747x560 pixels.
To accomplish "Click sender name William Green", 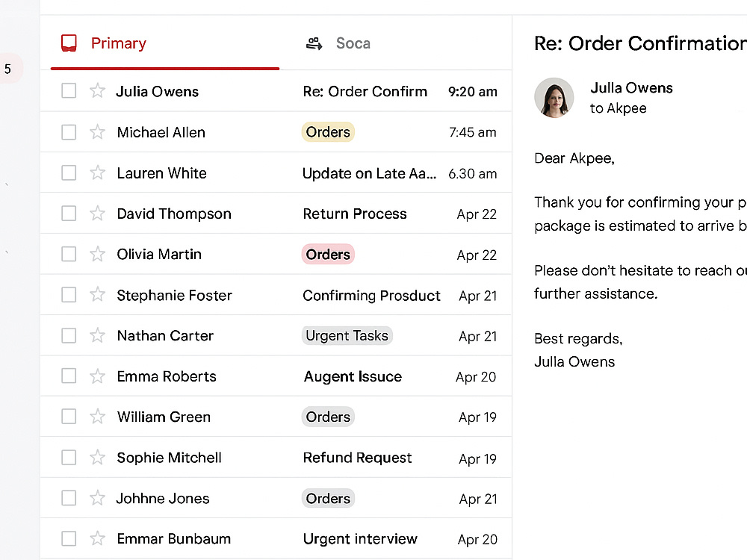I will [x=164, y=417].
